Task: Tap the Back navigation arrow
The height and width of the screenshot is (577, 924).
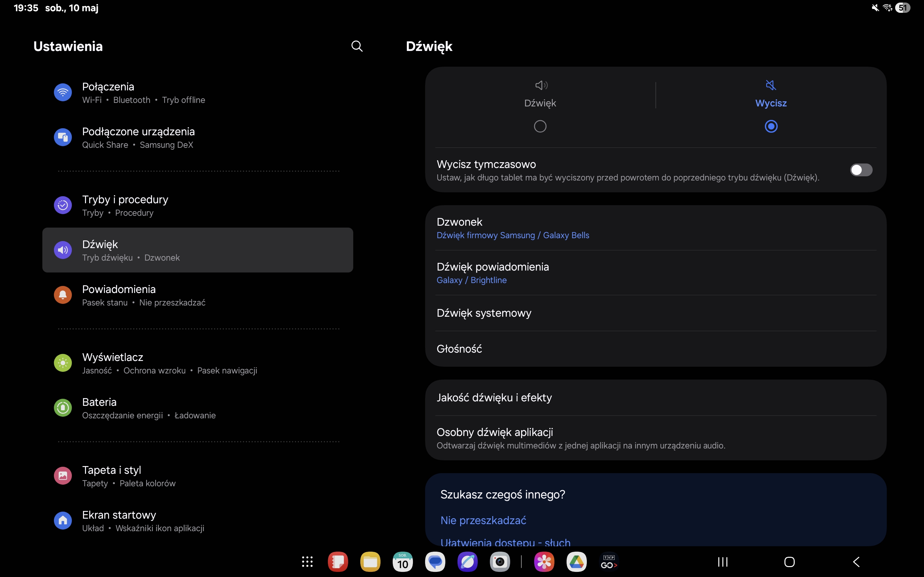Action: [856, 562]
